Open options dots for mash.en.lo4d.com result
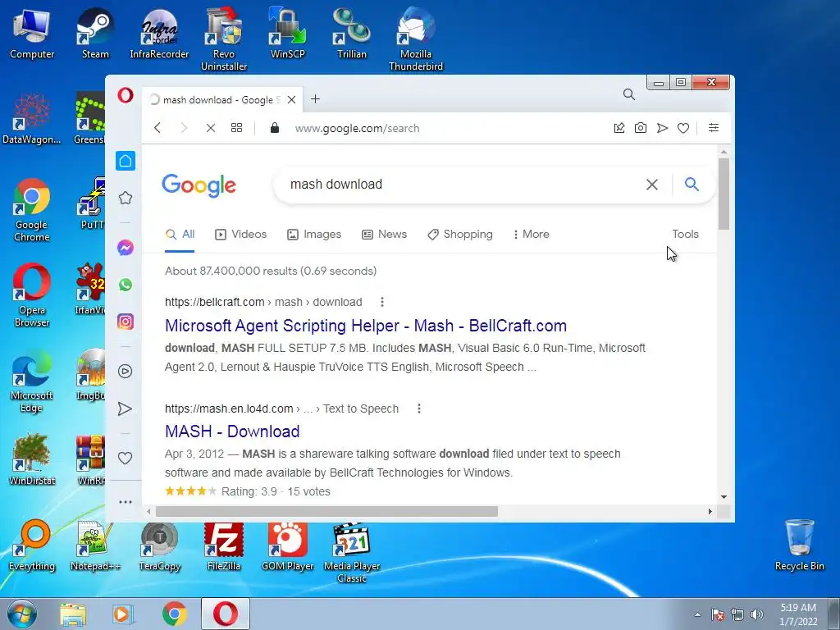The height and width of the screenshot is (630, 840). coord(419,409)
